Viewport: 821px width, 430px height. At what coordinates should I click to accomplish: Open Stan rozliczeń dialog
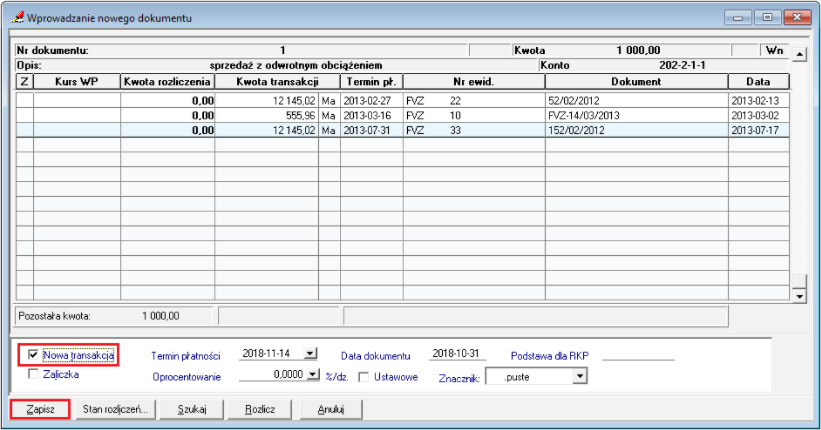116,409
